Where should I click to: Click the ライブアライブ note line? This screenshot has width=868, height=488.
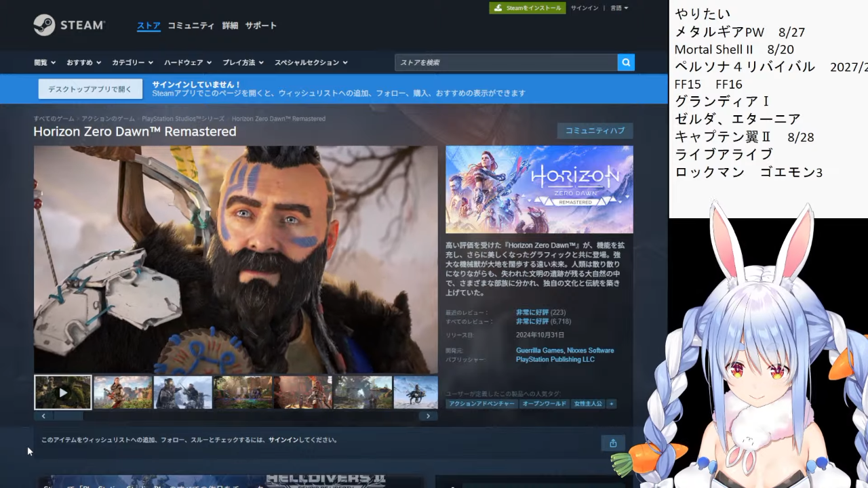pos(724,155)
